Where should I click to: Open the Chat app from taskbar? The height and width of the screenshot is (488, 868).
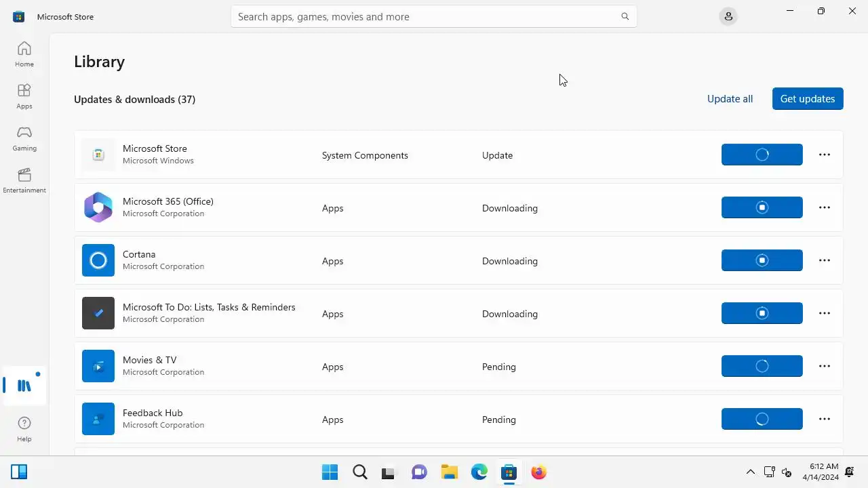(419, 472)
